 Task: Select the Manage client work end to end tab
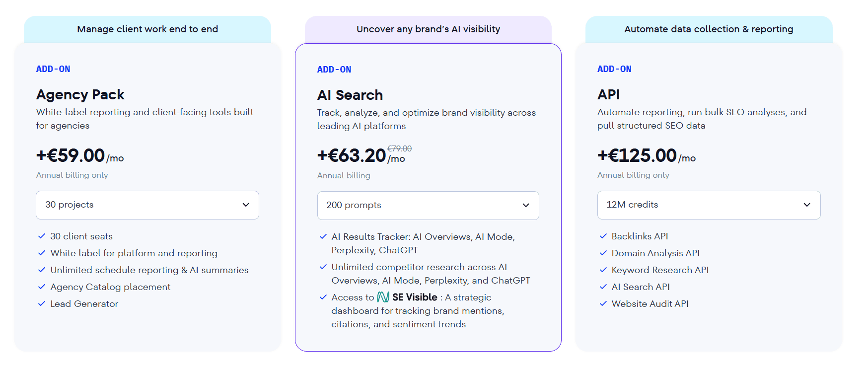(x=147, y=29)
